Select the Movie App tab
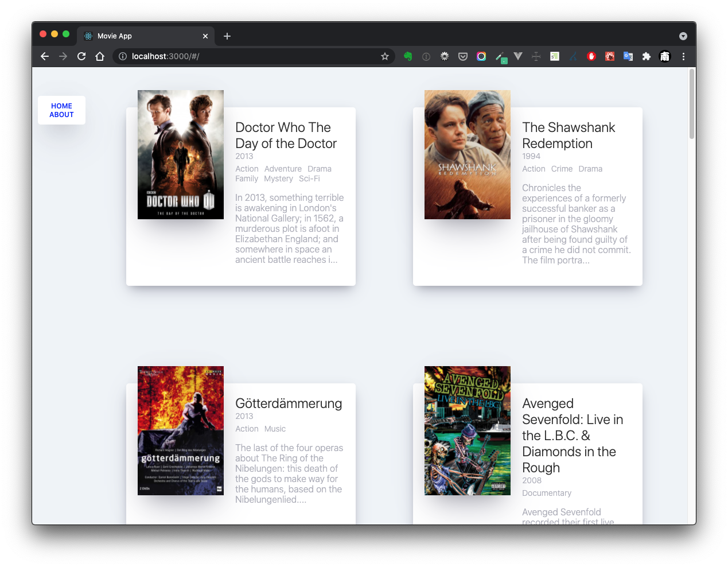 (146, 36)
